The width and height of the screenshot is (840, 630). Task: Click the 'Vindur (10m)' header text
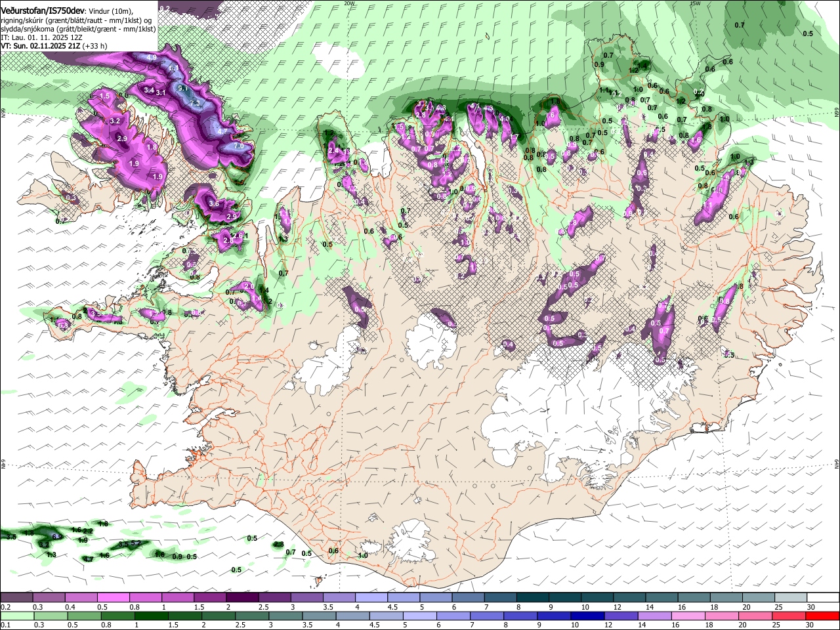point(111,10)
